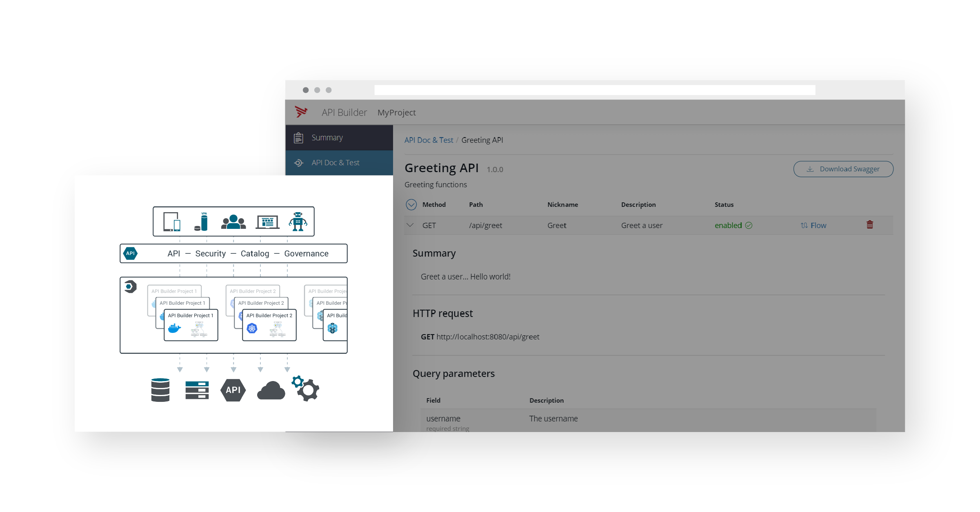Click the cube cluster icon in third project card

coord(333,328)
